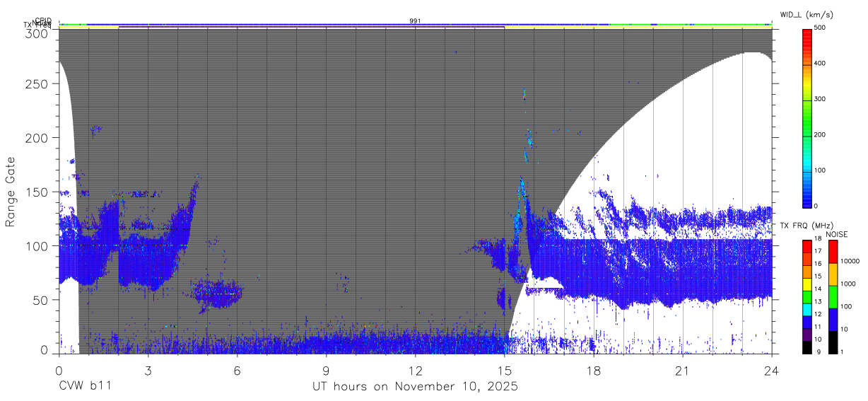This screenshot has height=401, width=868.
Task: Click the 150 tick on the Range Gate axis
Action: [37, 192]
